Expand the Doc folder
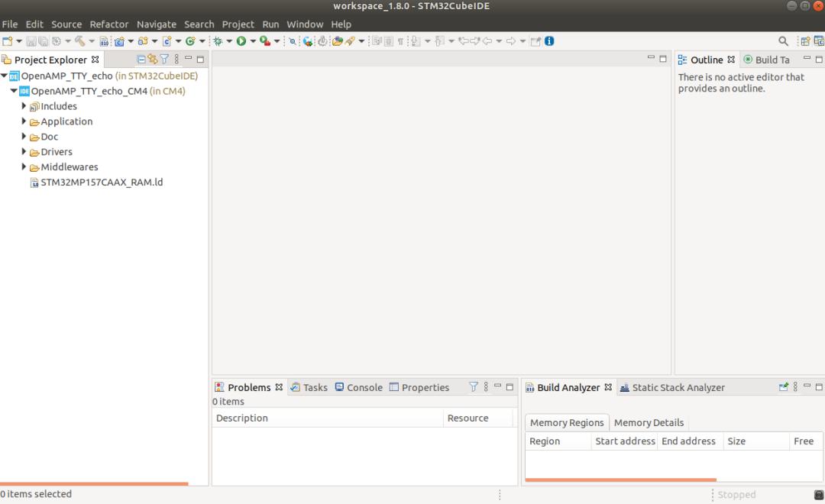Screen dimensions: 825x504 [24, 136]
